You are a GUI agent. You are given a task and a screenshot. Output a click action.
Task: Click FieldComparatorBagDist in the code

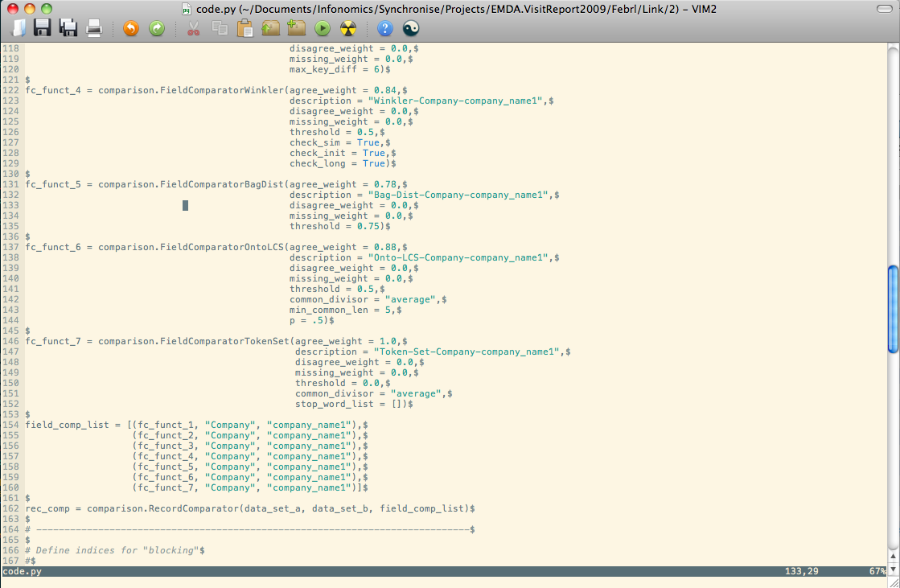pyautogui.click(x=222, y=184)
